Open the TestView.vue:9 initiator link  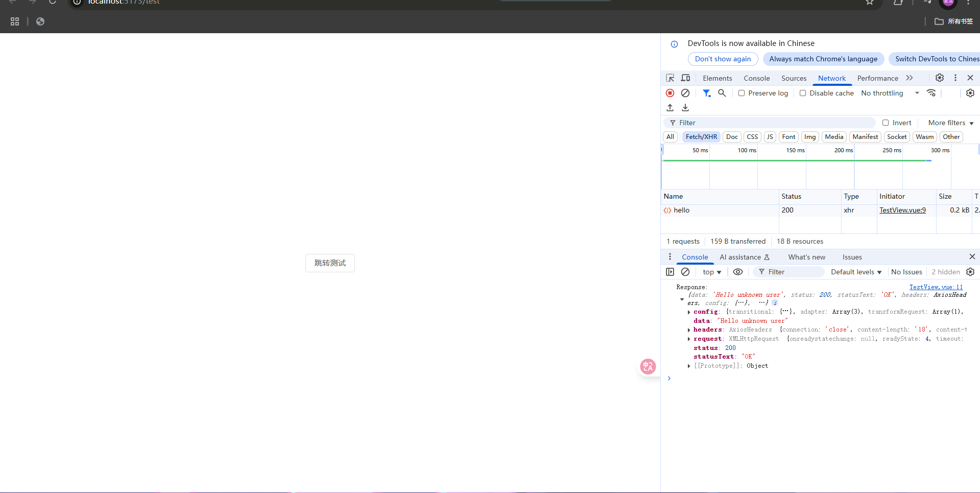tap(902, 210)
